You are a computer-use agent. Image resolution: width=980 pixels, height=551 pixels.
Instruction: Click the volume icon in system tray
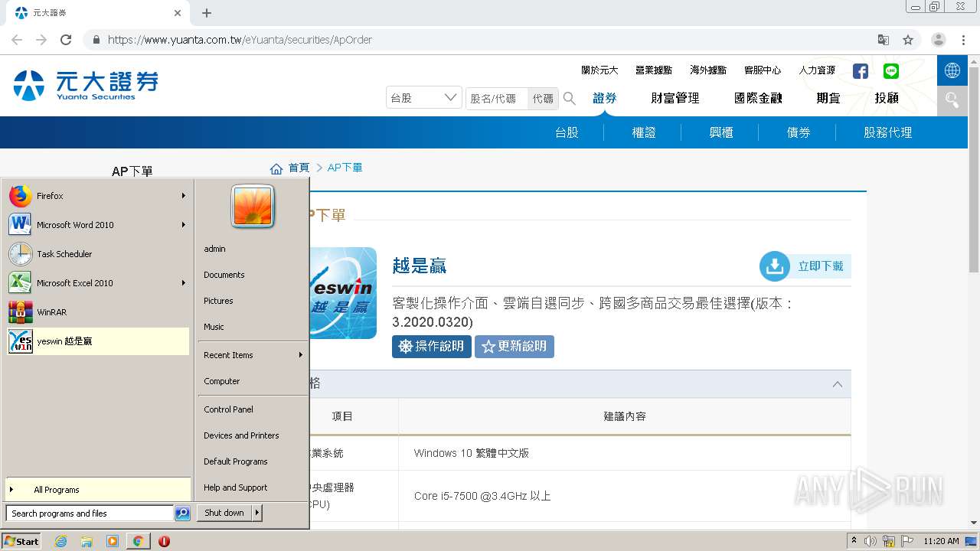click(871, 541)
